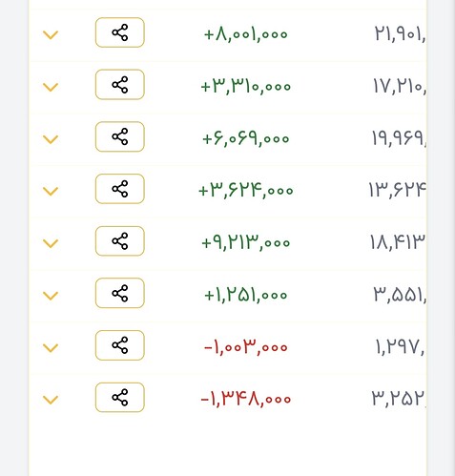This screenshot has height=476, width=455.
Task: Expand the +۱,۲۵۱,۰۰۰ row details
Action: 51,296
